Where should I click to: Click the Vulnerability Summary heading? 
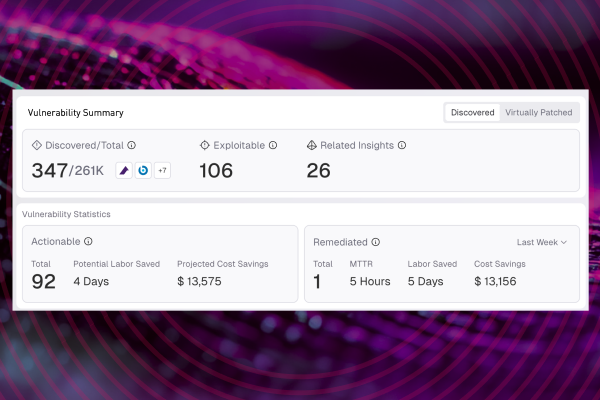tap(75, 113)
